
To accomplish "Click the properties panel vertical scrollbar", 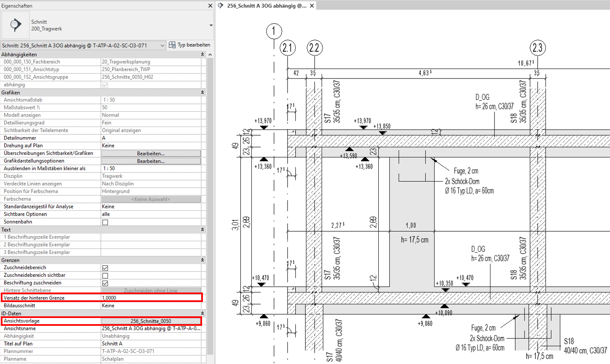I will coord(210,205).
